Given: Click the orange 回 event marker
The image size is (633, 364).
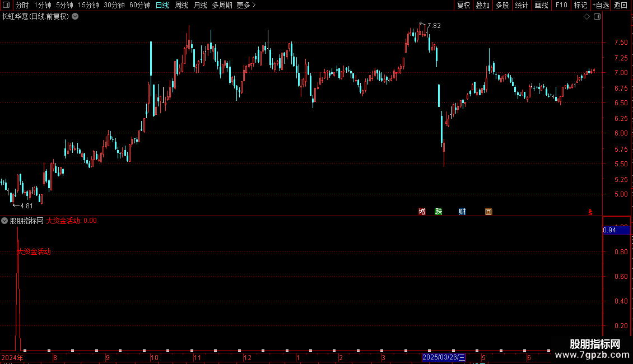Looking at the screenshot, I should (x=488, y=212).
